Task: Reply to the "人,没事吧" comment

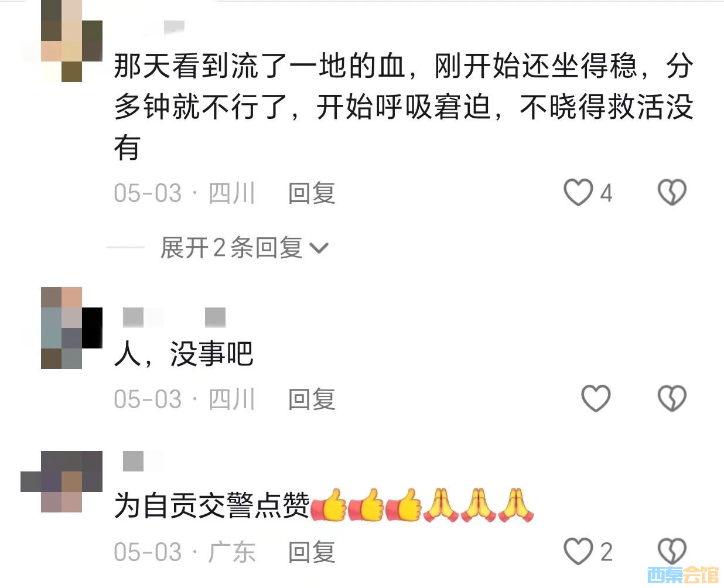Action: pyautogui.click(x=312, y=399)
